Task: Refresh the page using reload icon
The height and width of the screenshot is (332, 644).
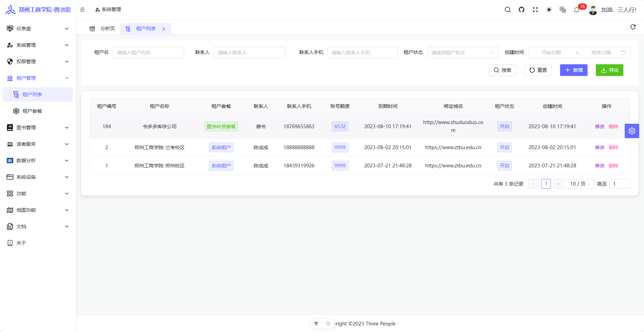Action: tap(633, 27)
